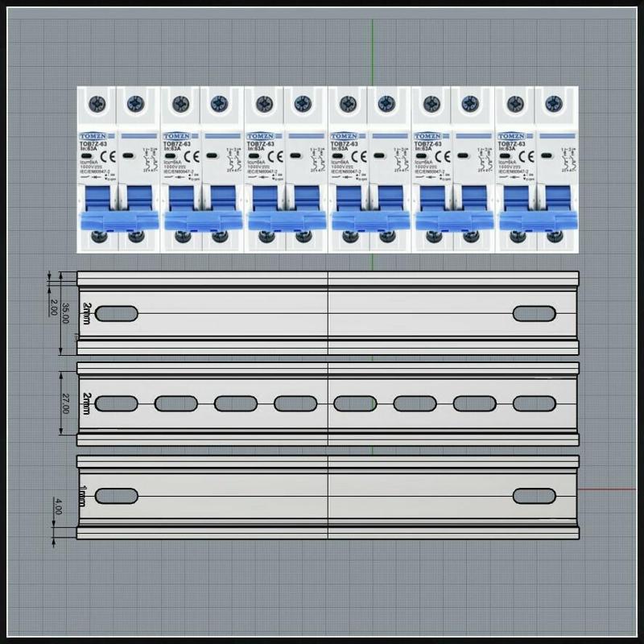
Task: Click the TOMZN logo on the leftmost breaker
Action: (x=93, y=136)
